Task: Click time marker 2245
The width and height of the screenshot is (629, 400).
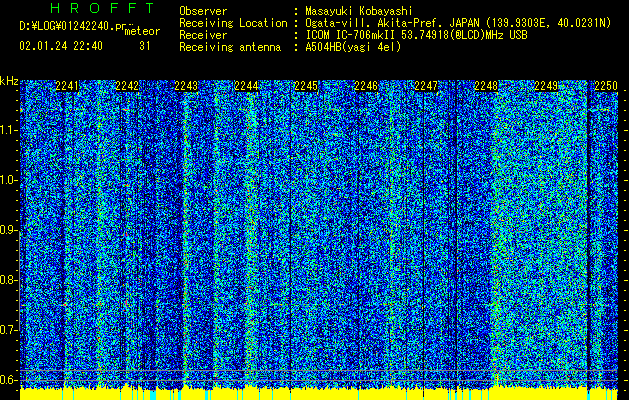Action: [x=306, y=86]
